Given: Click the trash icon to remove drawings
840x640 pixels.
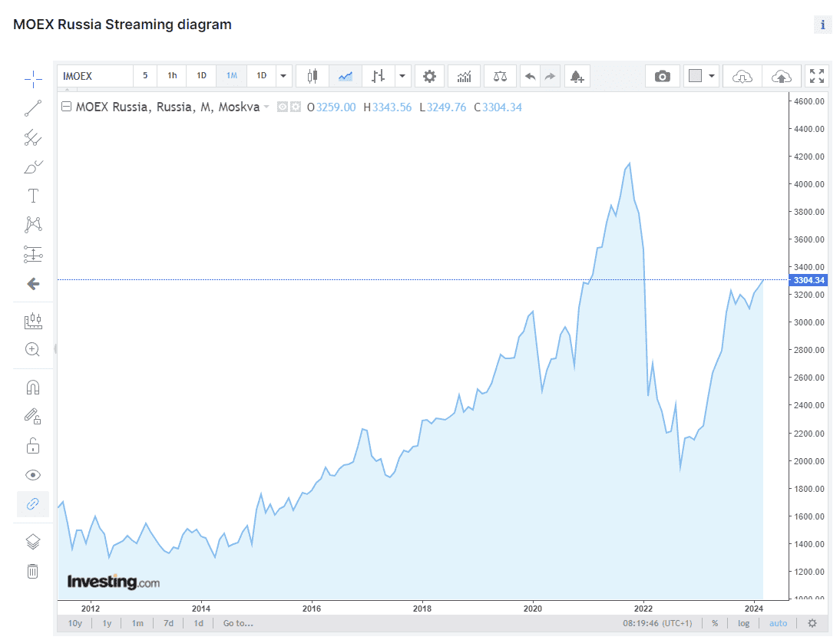Looking at the screenshot, I should [32, 571].
